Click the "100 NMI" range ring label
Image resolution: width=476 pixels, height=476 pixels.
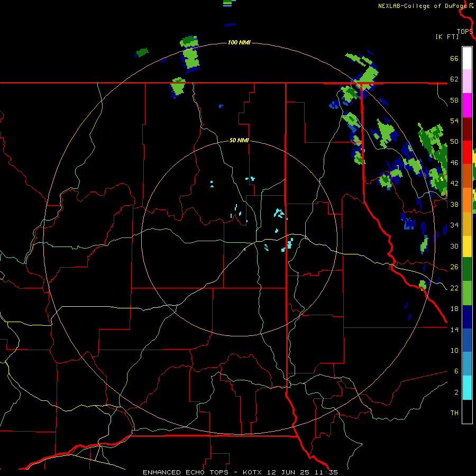(x=239, y=42)
